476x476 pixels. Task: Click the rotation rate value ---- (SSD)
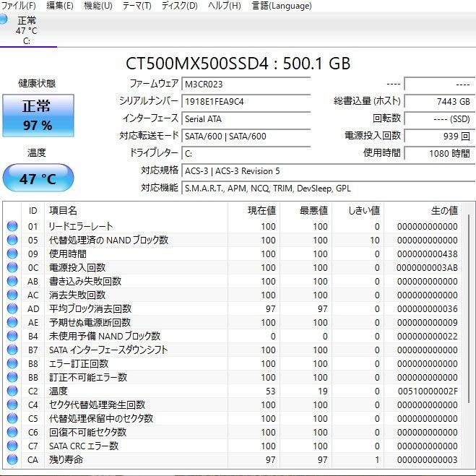pos(440,118)
